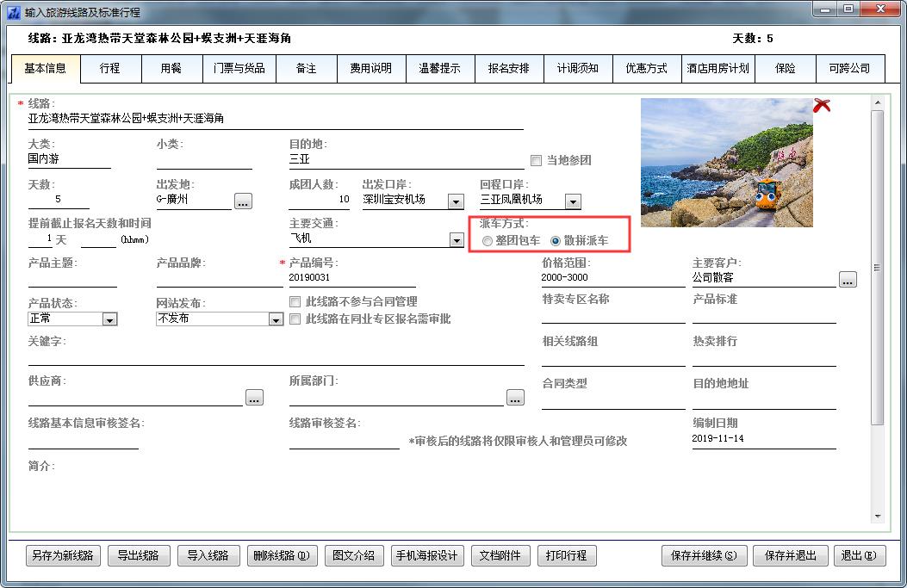Expand 主要交通 dropdown arrow
Screen dimensions: 907x588
coord(457,240)
